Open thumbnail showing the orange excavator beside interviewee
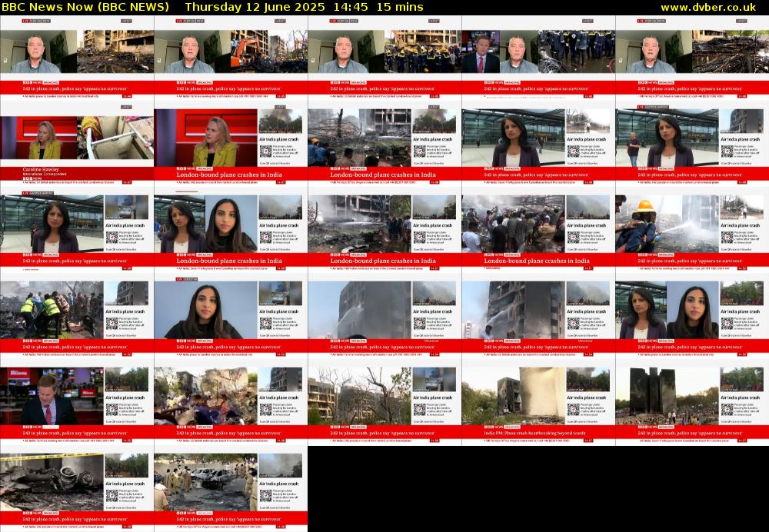 (x=231, y=58)
